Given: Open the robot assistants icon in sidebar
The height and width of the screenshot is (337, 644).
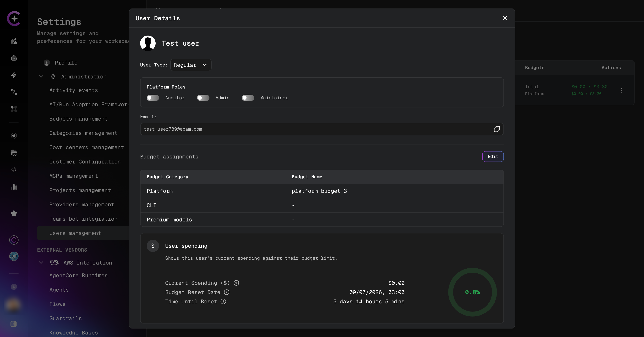Looking at the screenshot, I should coord(14,58).
